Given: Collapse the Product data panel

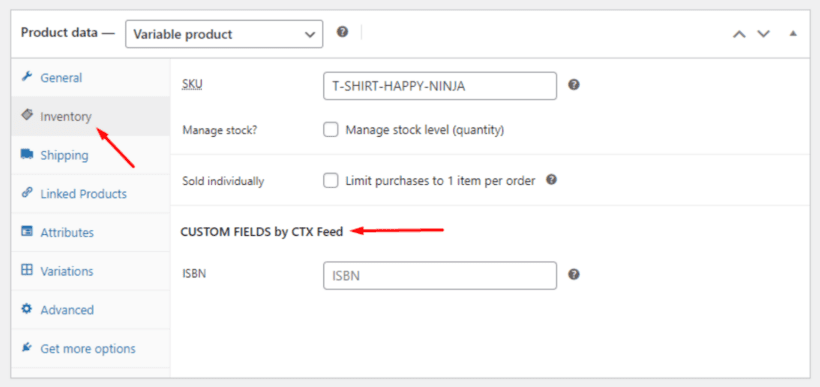Looking at the screenshot, I should (x=793, y=34).
